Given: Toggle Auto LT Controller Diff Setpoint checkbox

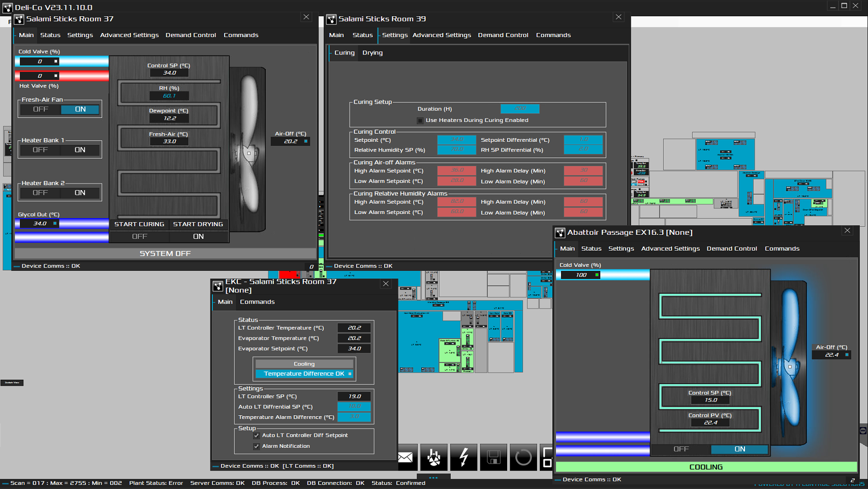Looking at the screenshot, I should (256, 436).
